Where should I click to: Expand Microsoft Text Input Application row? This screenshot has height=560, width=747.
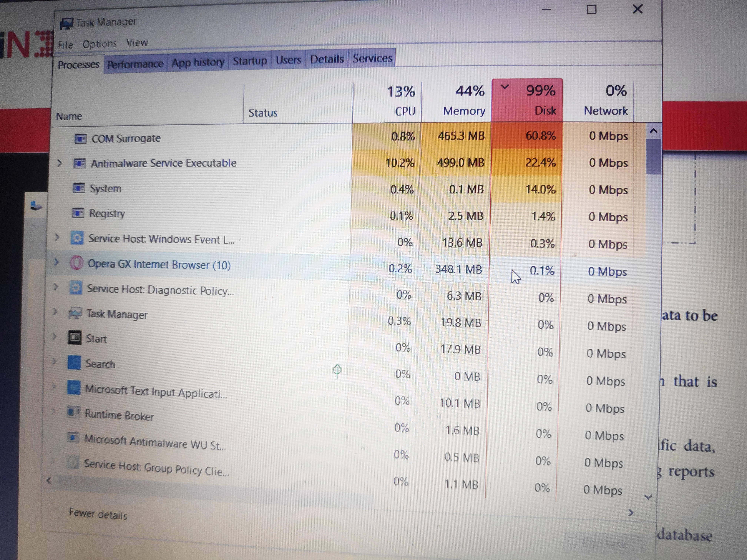[x=54, y=386]
